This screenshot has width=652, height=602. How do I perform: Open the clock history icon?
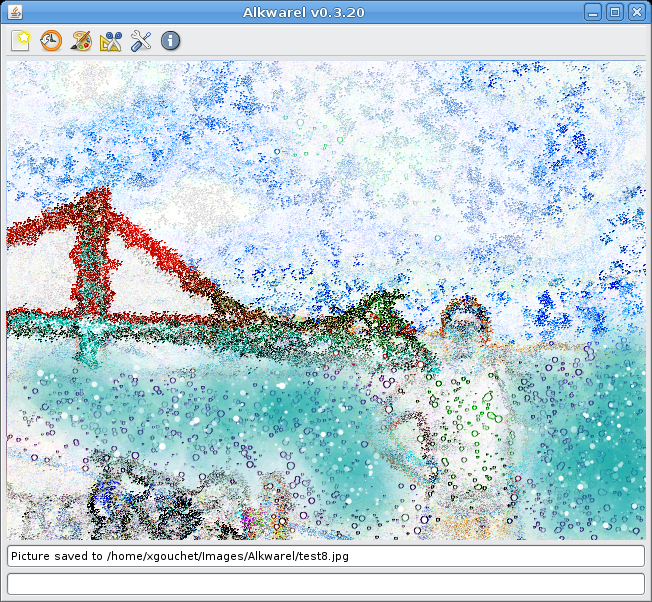pyautogui.click(x=50, y=41)
